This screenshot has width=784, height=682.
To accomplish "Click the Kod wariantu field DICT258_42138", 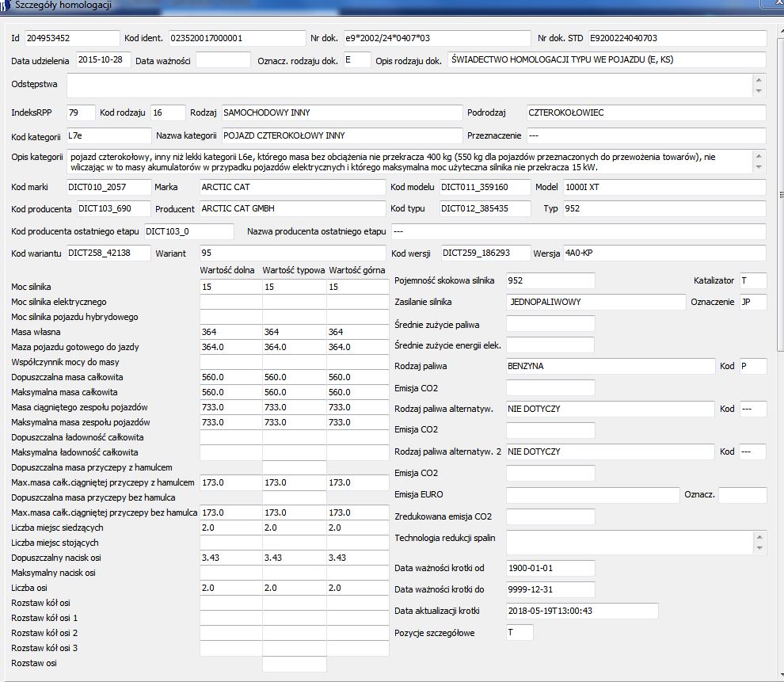I will pos(109,253).
